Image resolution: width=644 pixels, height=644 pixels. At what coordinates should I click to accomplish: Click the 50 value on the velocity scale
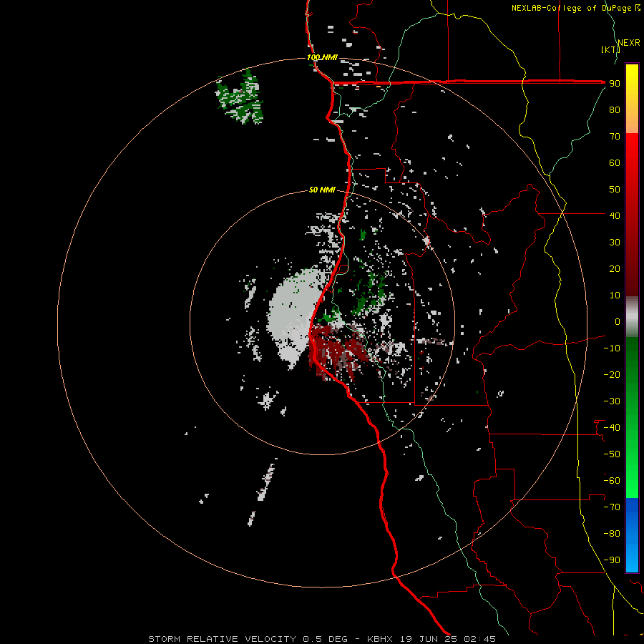tap(615, 190)
